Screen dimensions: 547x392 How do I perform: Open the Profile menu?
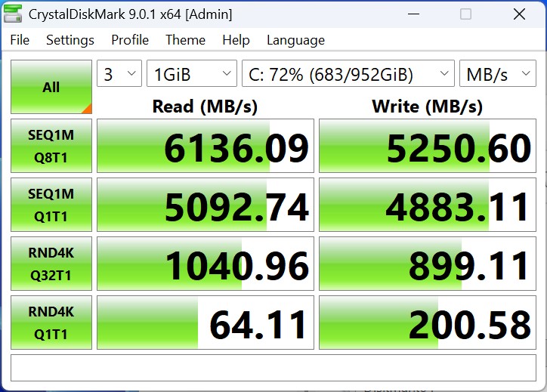coord(130,40)
